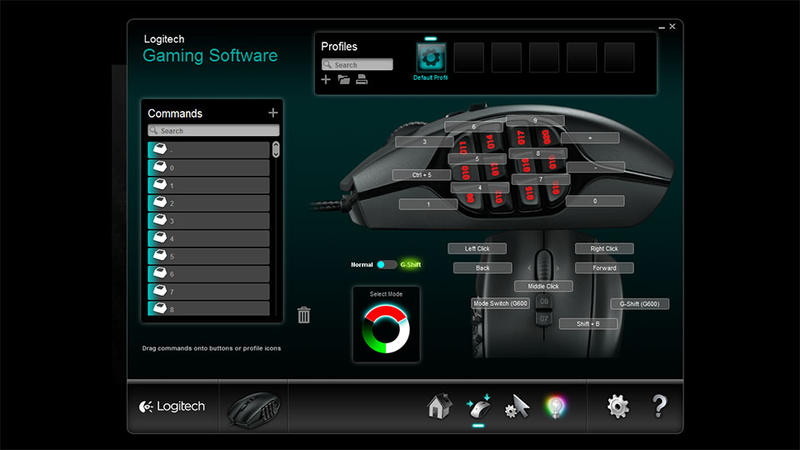Image resolution: width=800 pixels, height=450 pixels.
Task: Select the '2' key command in Commands list
Action: pos(209,203)
